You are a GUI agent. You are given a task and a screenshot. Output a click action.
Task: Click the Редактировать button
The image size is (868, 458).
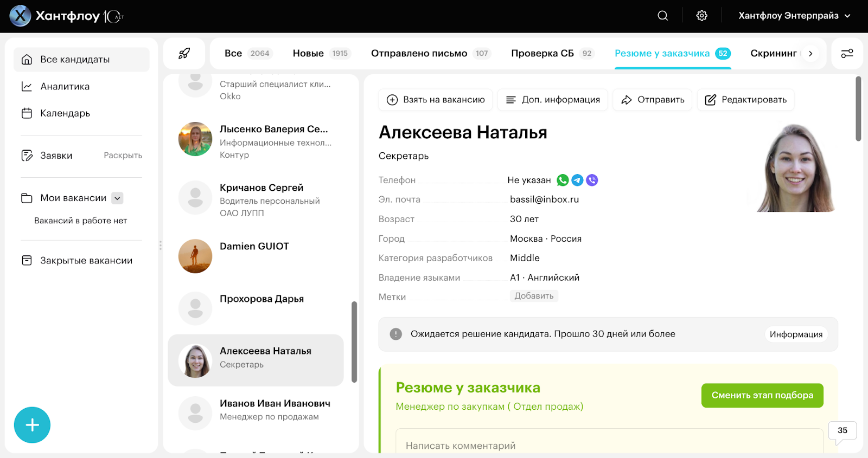745,100
